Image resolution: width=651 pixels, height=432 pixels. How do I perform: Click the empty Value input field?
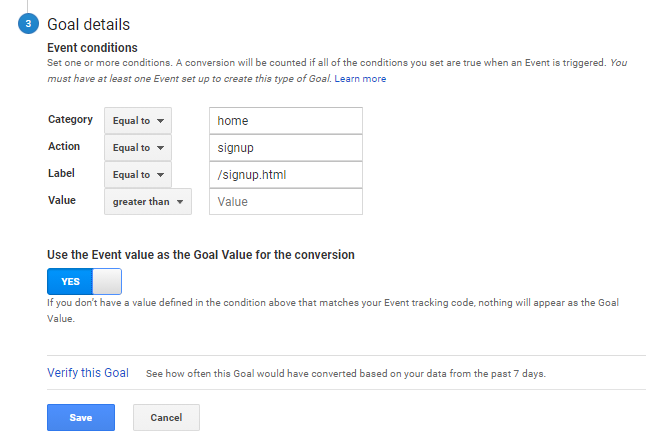(285, 202)
